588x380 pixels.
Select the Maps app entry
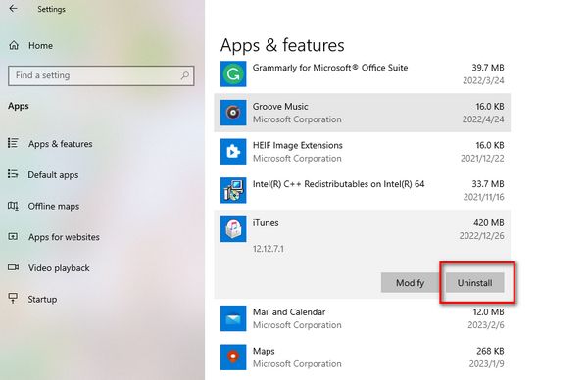click(363, 357)
